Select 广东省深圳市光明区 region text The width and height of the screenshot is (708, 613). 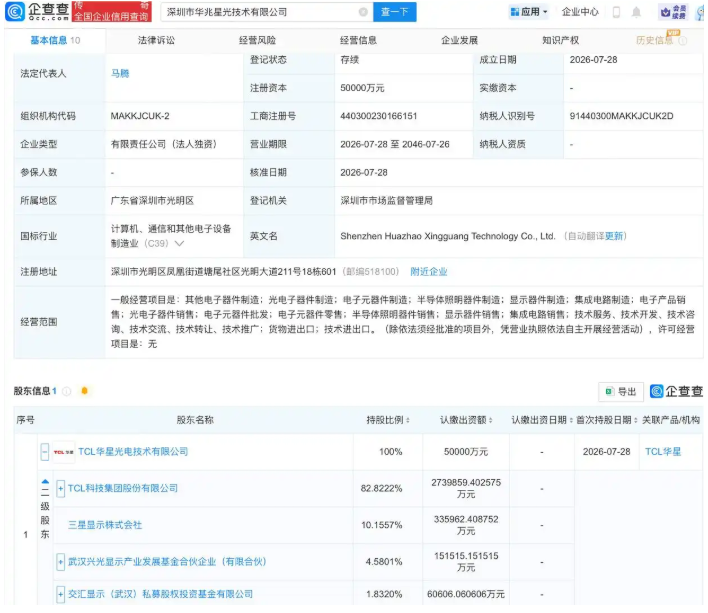(x=152, y=201)
